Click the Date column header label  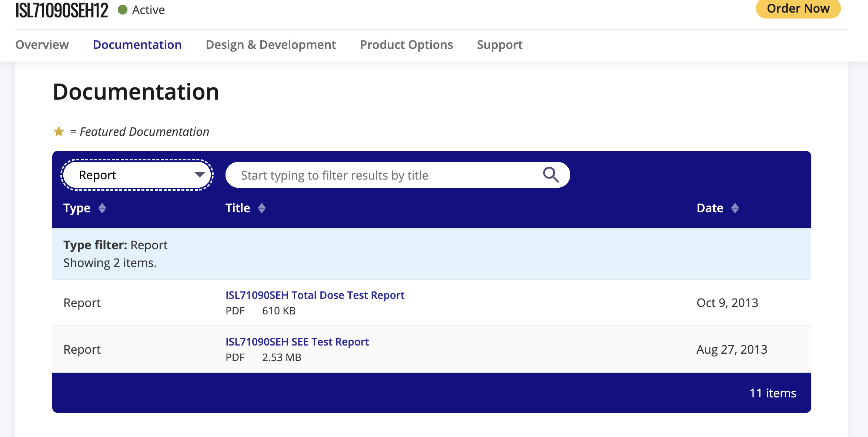[x=710, y=208]
